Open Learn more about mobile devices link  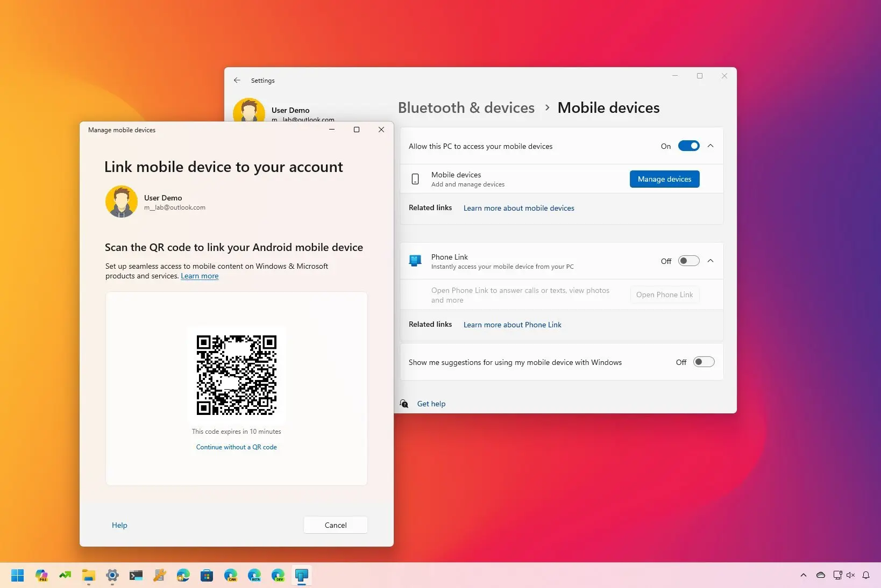coord(519,208)
